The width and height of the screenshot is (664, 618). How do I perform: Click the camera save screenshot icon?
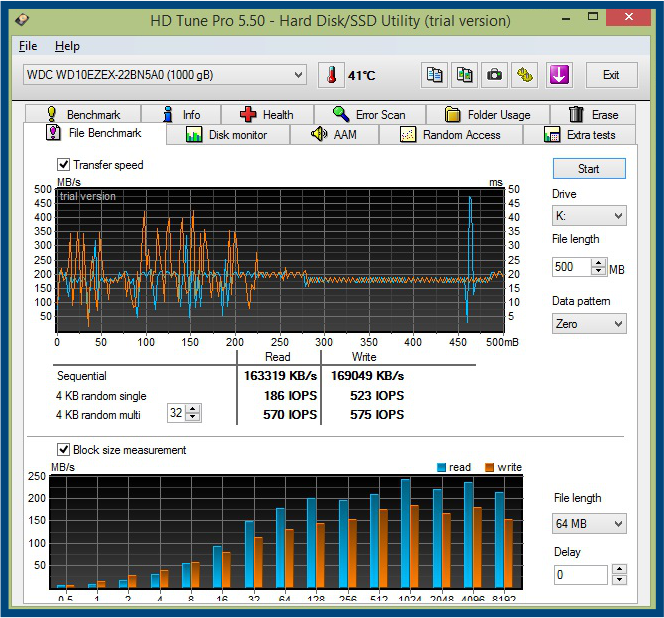494,75
